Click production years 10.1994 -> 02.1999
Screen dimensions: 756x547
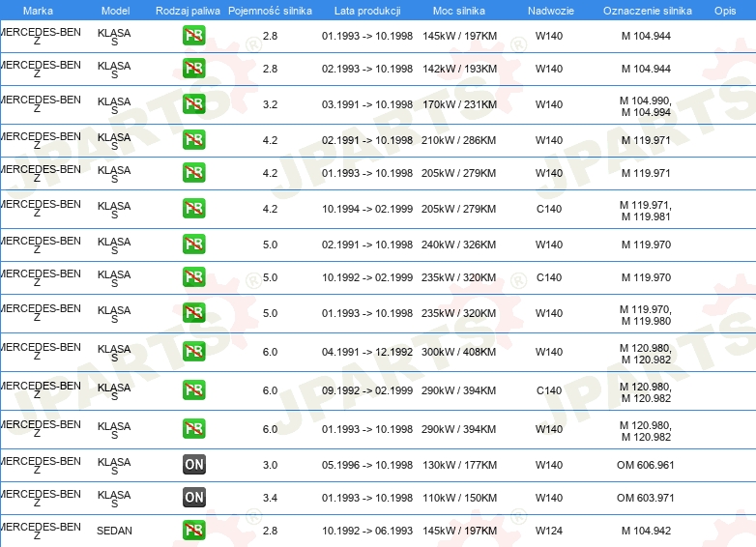click(367, 209)
